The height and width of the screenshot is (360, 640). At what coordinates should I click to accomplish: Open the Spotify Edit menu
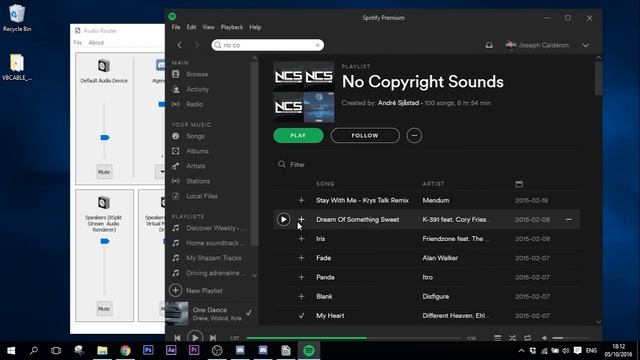pos(191,27)
